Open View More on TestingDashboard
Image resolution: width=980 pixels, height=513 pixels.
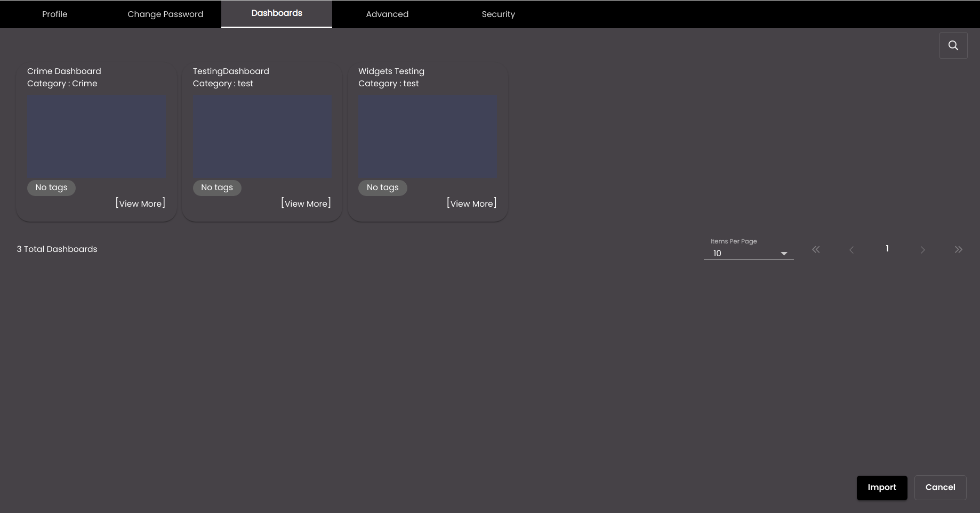[306, 203]
